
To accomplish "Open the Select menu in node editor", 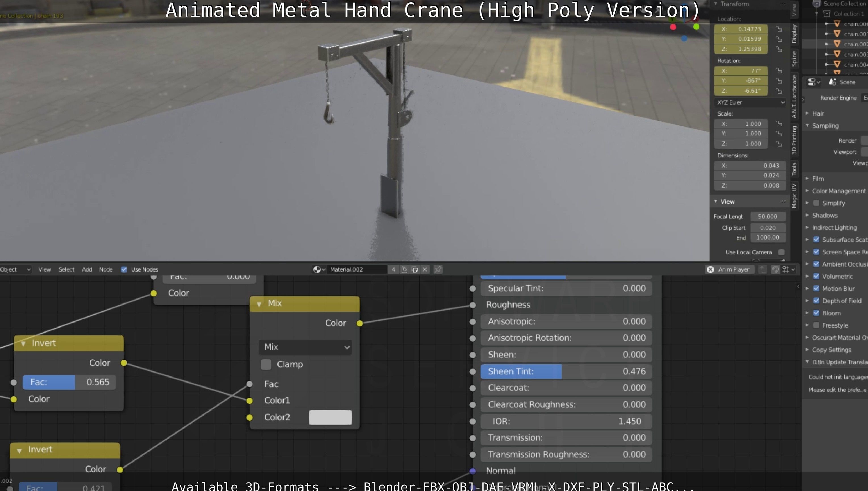I will point(66,269).
